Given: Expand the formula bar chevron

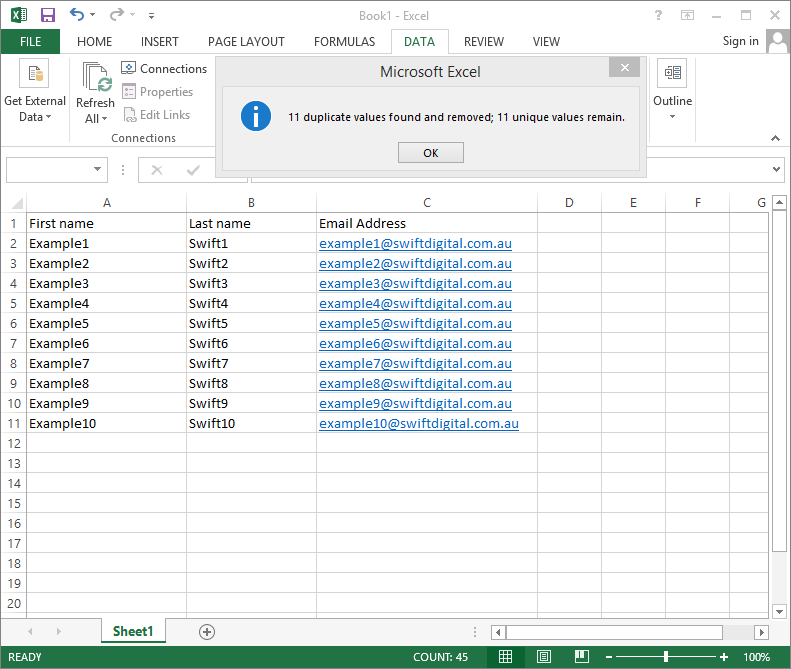Looking at the screenshot, I should coord(776,169).
